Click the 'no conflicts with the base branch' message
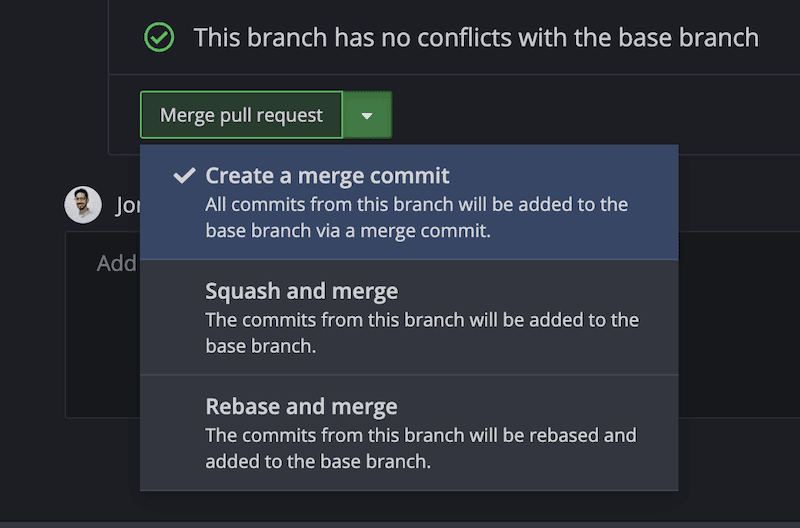Viewport: 800px width, 528px height. coord(476,38)
